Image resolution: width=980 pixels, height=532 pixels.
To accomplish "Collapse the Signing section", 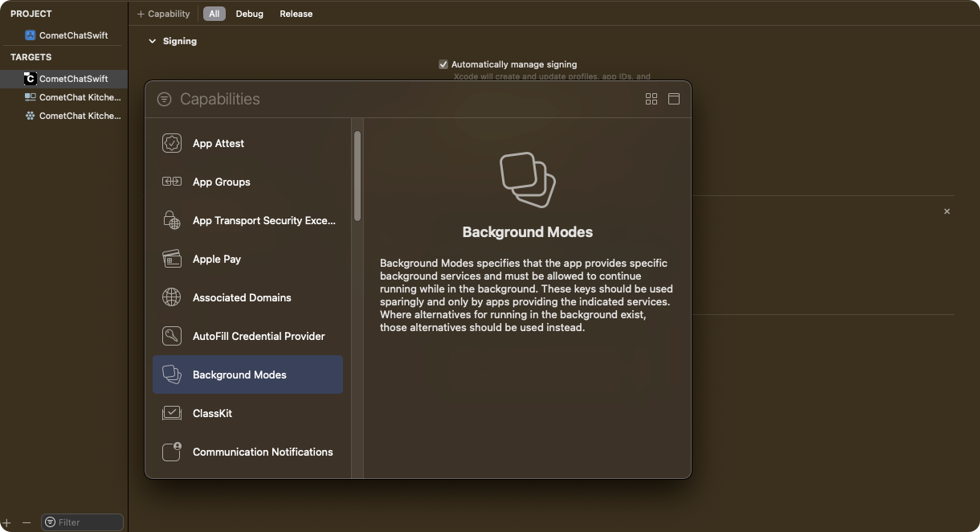I will 152,41.
